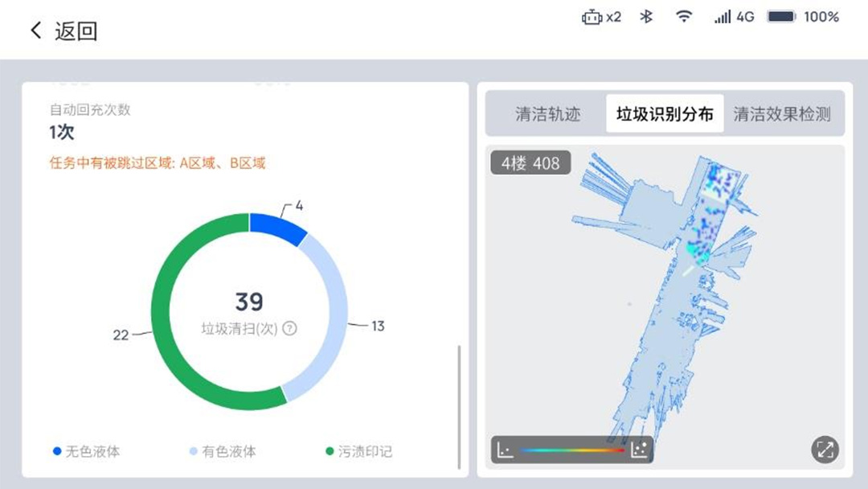The height and width of the screenshot is (489, 868).
Task: Open the help icon beside 垃圾清扫(次)
Action: tap(289, 328)
